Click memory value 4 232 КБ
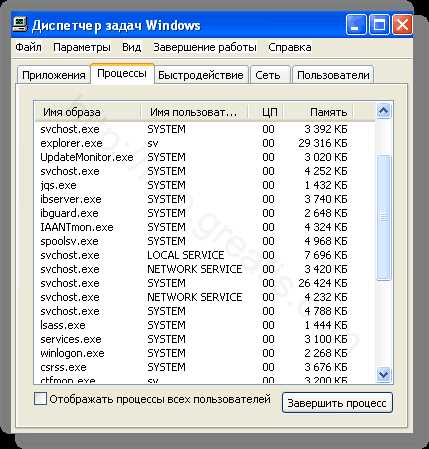Image resolution: width=429 pixels, height=449 pixels. click(326, 297)
